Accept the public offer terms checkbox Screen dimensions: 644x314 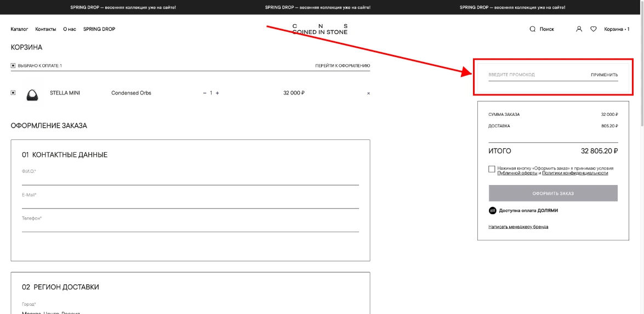point(492,169)
